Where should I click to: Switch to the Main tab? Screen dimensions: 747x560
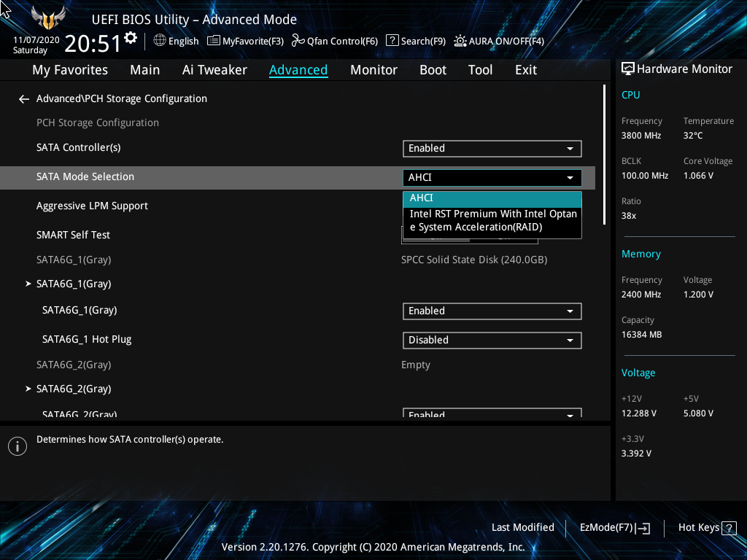click(145, 70)
